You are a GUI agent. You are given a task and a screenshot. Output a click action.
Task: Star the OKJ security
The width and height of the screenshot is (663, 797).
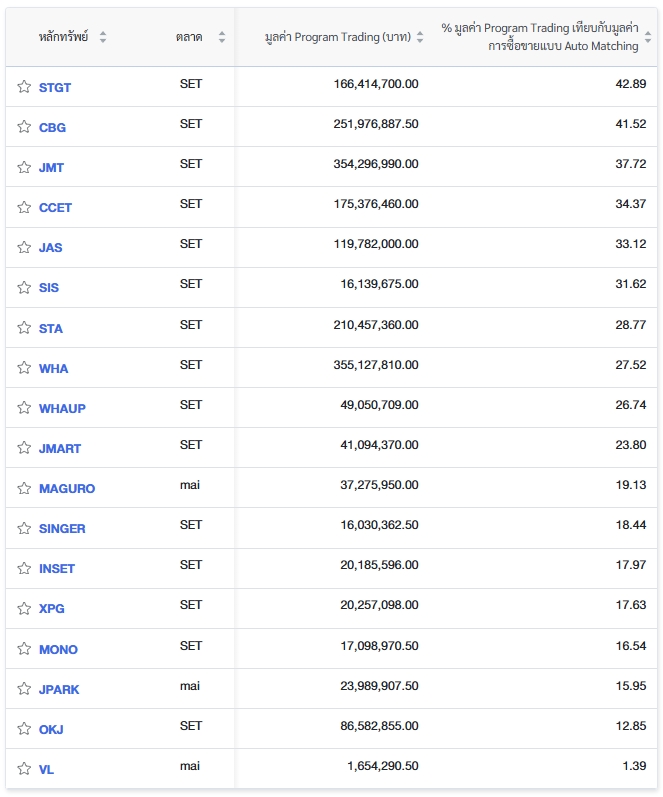point(24,729)
